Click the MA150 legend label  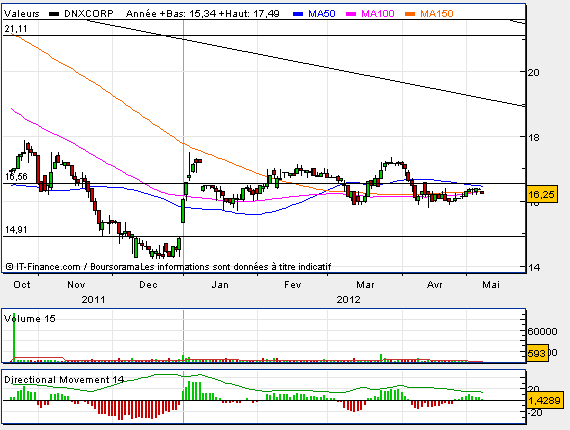point(437,14)
